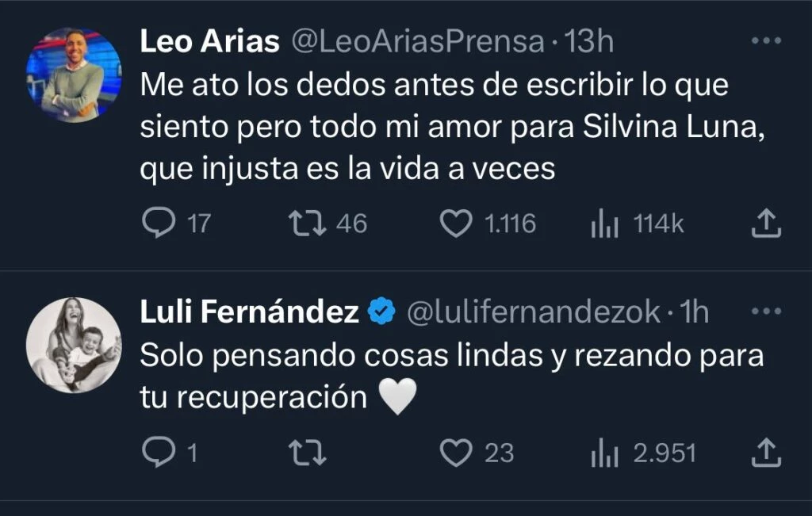This screenshot has width=812, height=516.
Task: Share Luli Fernández's tweet
Action: [766, 453]
